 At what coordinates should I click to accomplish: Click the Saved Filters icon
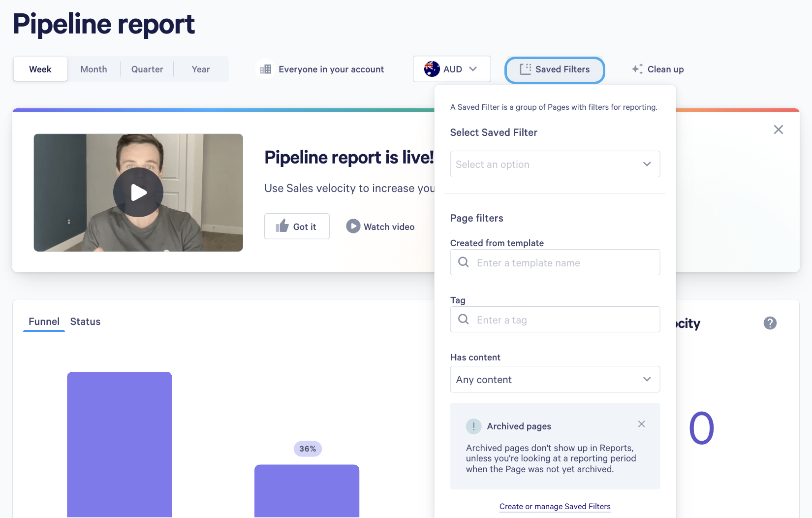coord(526,69)
